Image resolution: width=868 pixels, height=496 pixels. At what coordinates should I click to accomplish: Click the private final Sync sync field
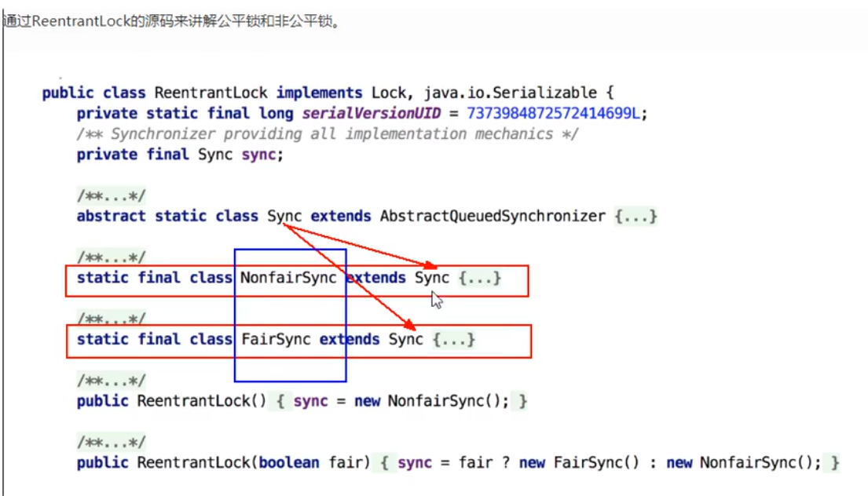180,155
